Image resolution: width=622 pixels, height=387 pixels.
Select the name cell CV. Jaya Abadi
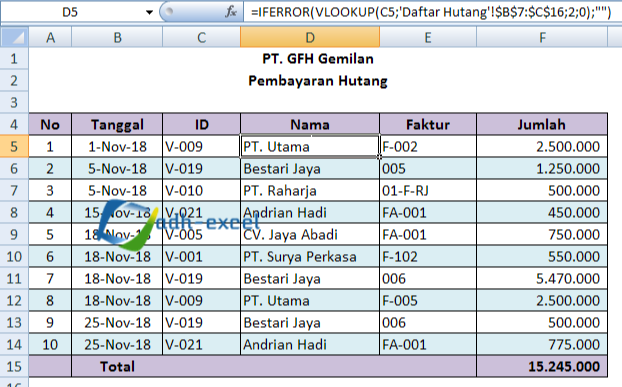coord(310,235)
